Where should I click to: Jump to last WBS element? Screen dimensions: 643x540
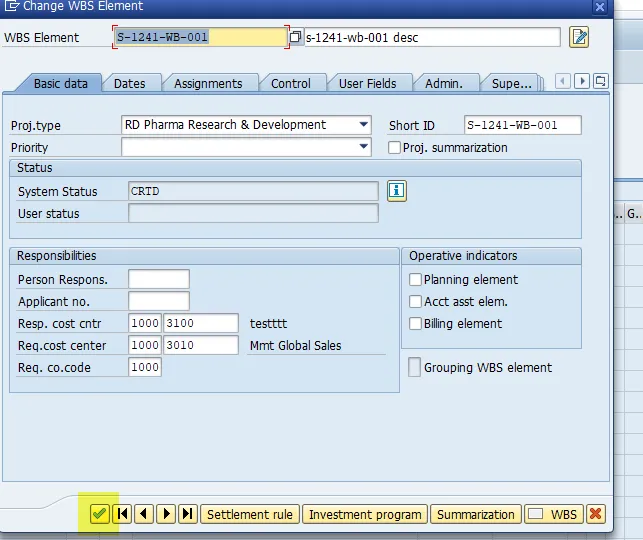pyautogui.click(x=188, y=514)
